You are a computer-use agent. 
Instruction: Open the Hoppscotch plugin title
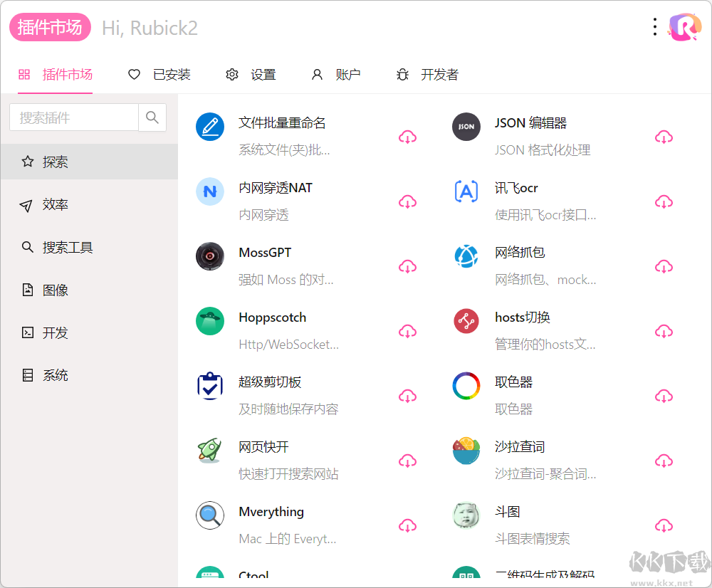pyautogui.click(x=273, y=317)
